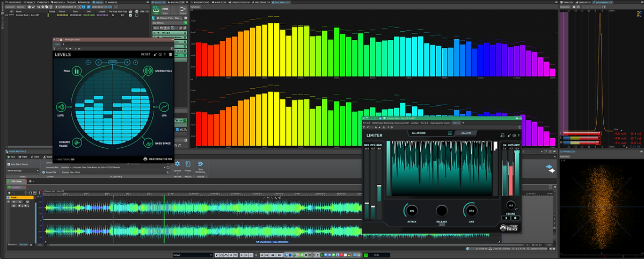
Task: Toggle Auto Select Source checkbox
Action: click(x=17, y=164)
